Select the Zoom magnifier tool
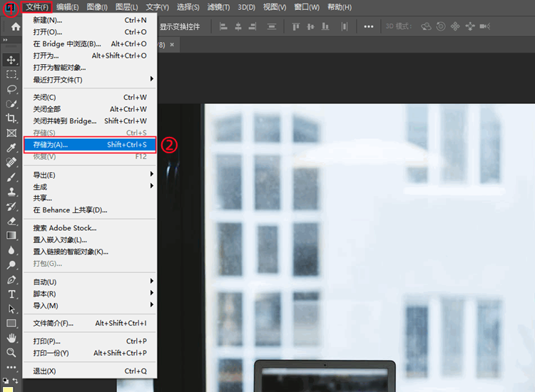 point(11,353)
